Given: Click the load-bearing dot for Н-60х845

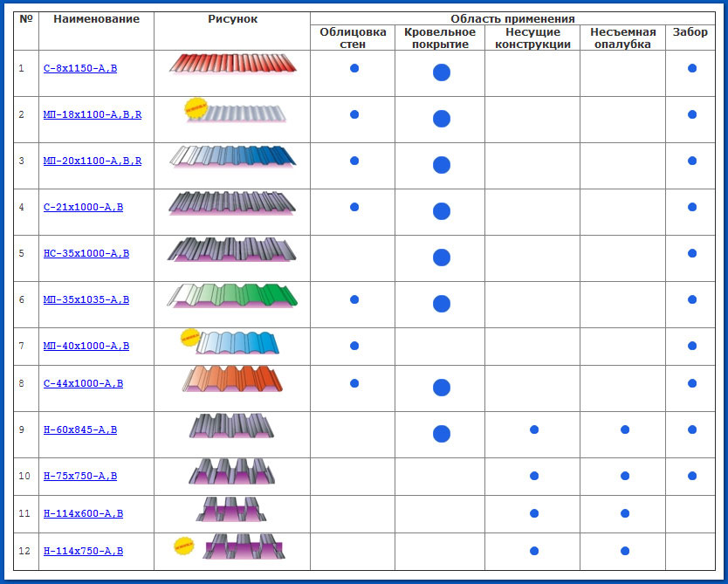Looking at the screenshot, I should pos(534,429).
